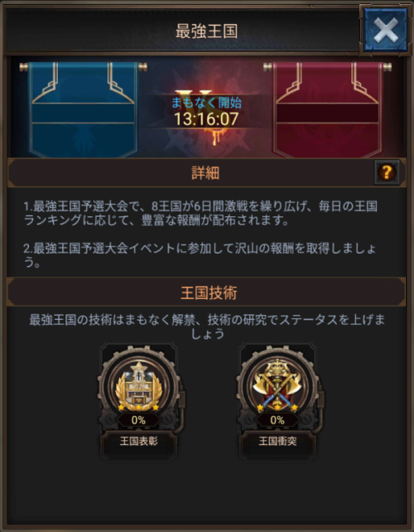Select the 王国衝突 crossed axes emblem
Image resolution: width=414 pixels, height=532 pixels.
tap(277, 384)
